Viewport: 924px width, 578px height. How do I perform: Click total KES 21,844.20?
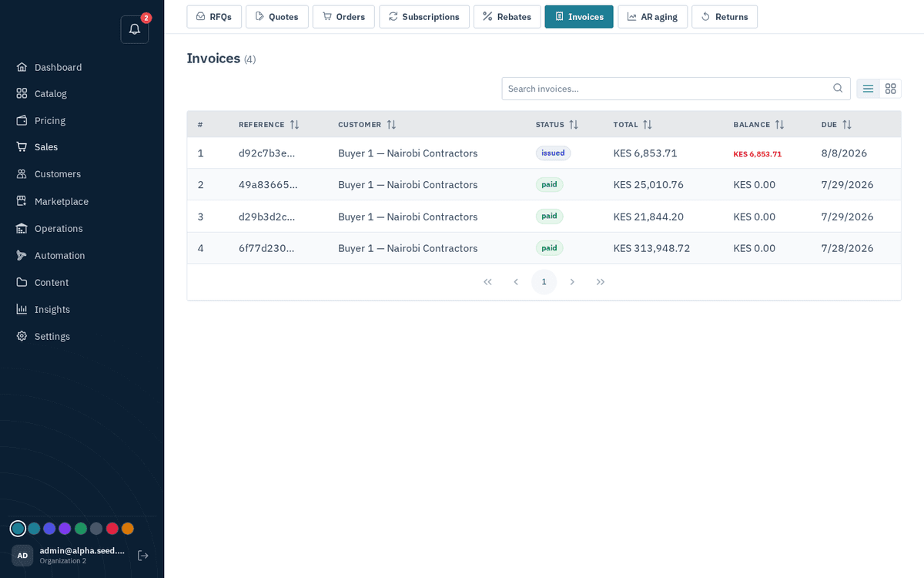[648, 217]
